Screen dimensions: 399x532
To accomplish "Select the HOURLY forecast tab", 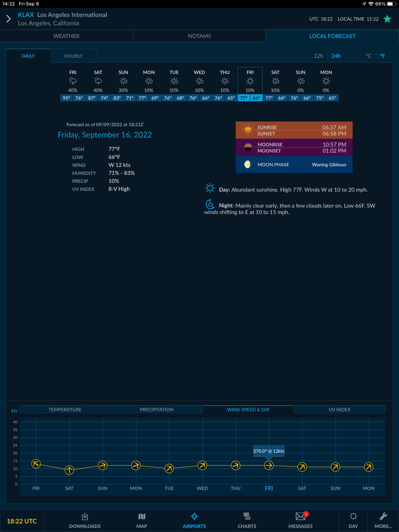I will [x=73, y=56].
